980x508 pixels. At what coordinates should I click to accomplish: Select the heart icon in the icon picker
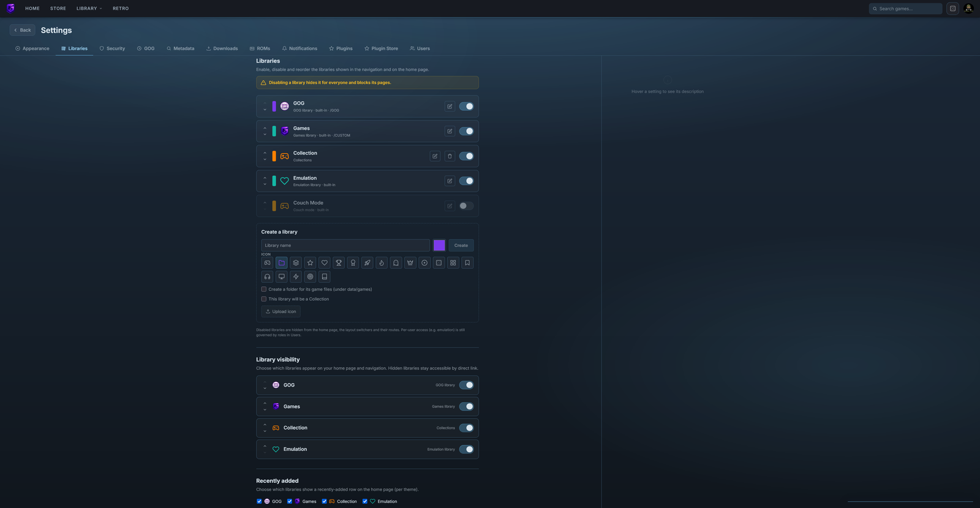coord(325,263)
